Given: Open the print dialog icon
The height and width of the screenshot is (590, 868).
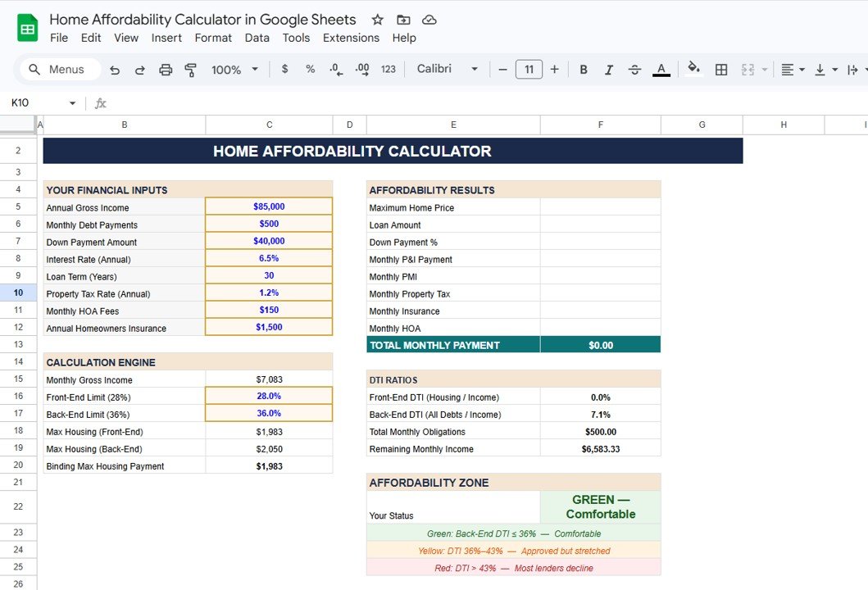Looking at the screenshot, I should point(166,70).
